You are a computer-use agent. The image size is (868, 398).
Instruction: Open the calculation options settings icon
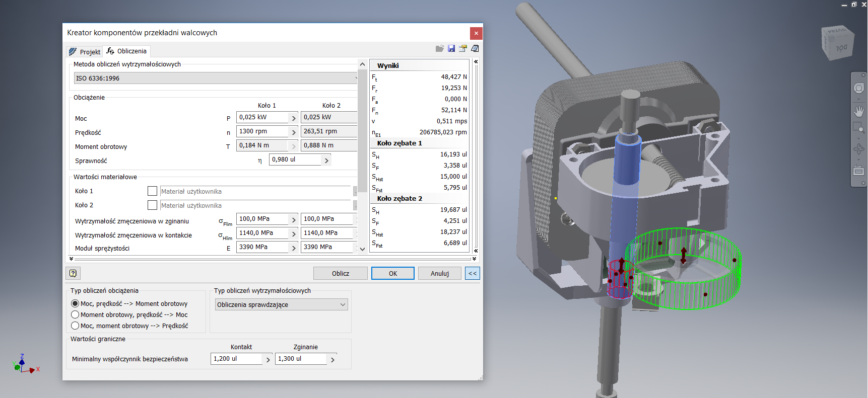[463, 49]
